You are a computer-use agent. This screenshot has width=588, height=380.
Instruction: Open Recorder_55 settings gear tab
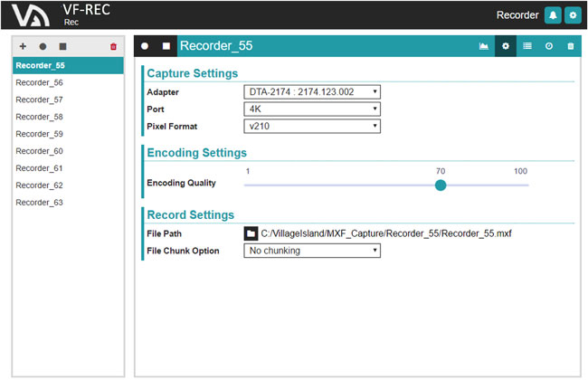(x=506, y=46)
